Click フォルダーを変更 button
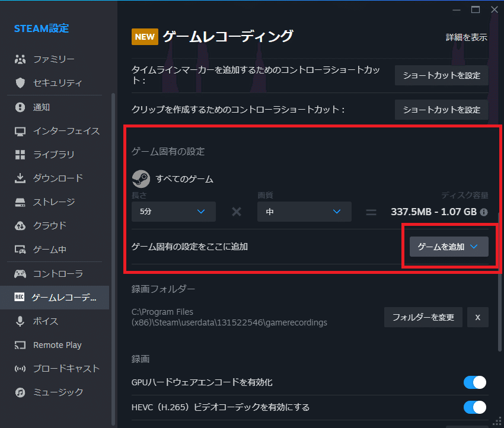Image resolution: width=504 pixels, height=428 pixels. point(423,318)
